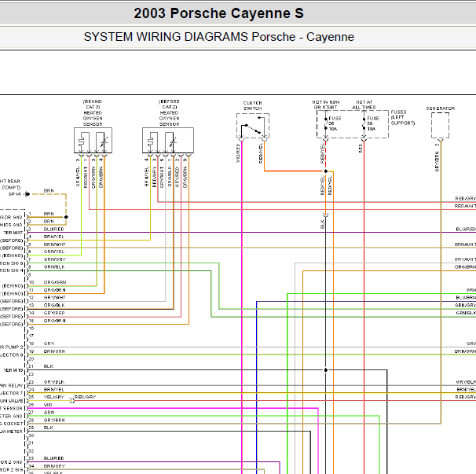476x474 pixels.
Task: Click the 'TERM 15' pin label
Action: (x=13, y=370)
